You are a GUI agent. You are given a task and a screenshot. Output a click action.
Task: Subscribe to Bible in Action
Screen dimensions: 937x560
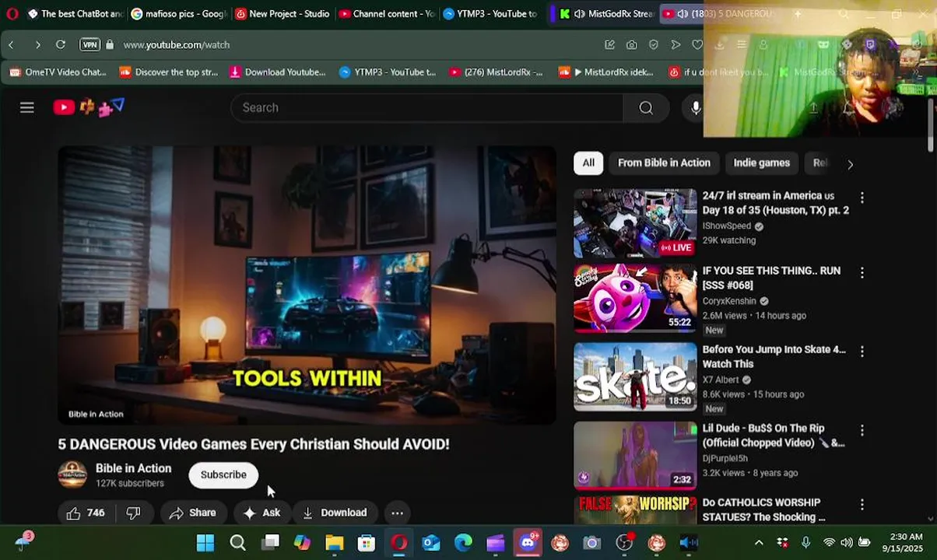coord(223,474)
